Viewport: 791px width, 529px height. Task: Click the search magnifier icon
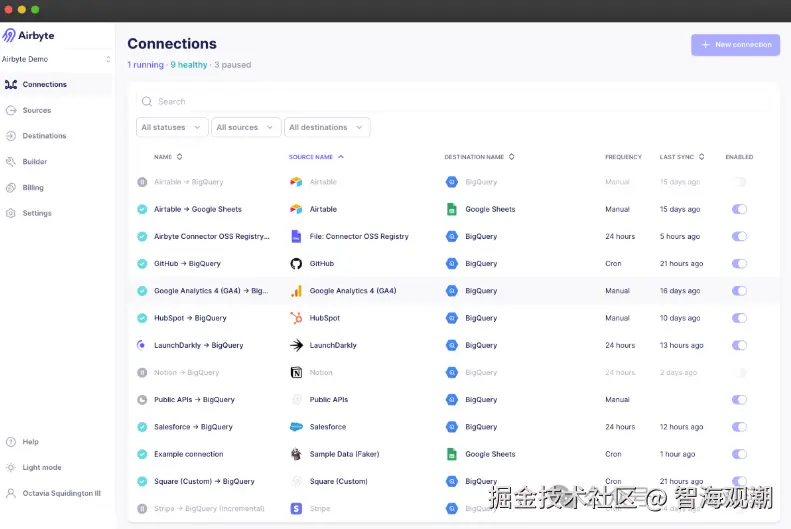point(147,101)
